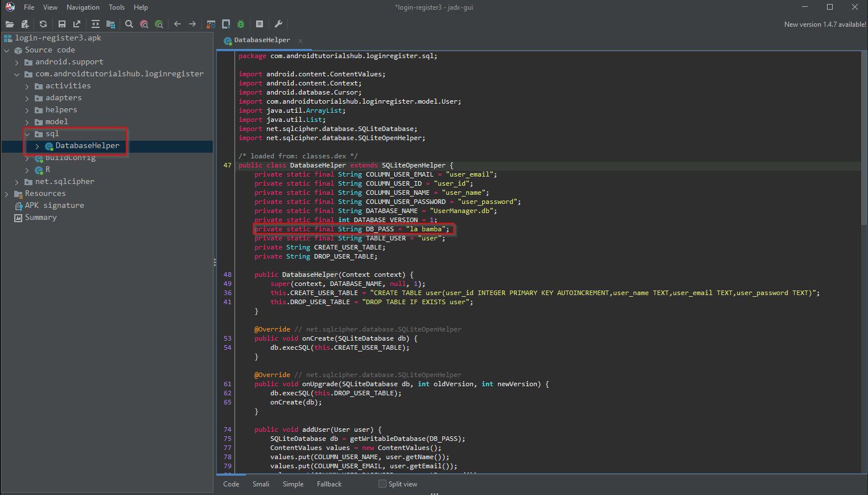The image size is (868, 495).
Task: Select the APK signature tree entry
Action: 55,206
